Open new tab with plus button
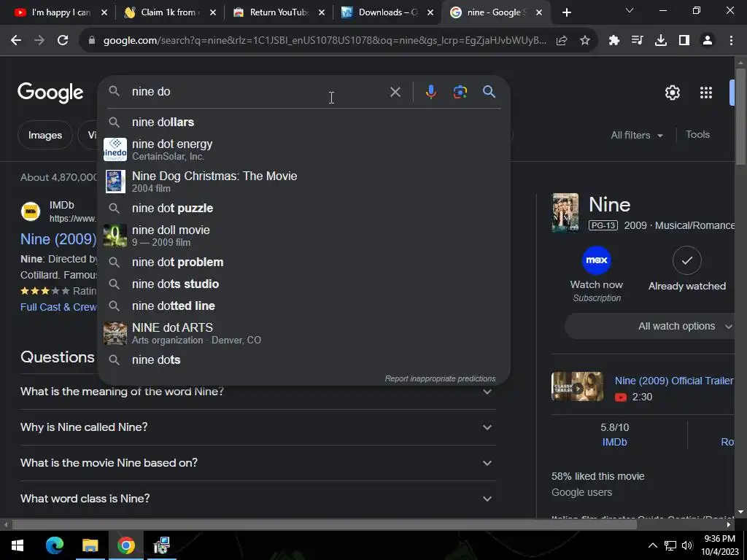Image resolution: width=747 pixels, height=560 pixels. tap(566, 13)
